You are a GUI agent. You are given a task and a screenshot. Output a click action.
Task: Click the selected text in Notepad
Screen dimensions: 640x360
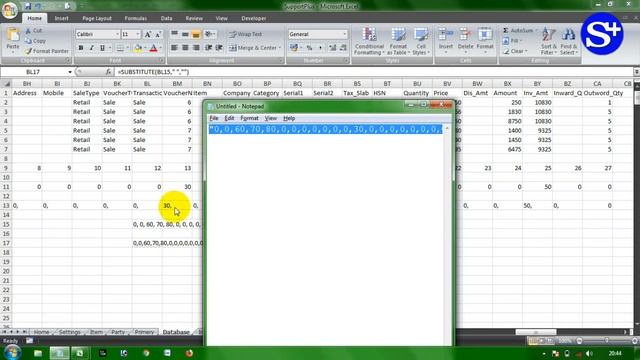325,129
